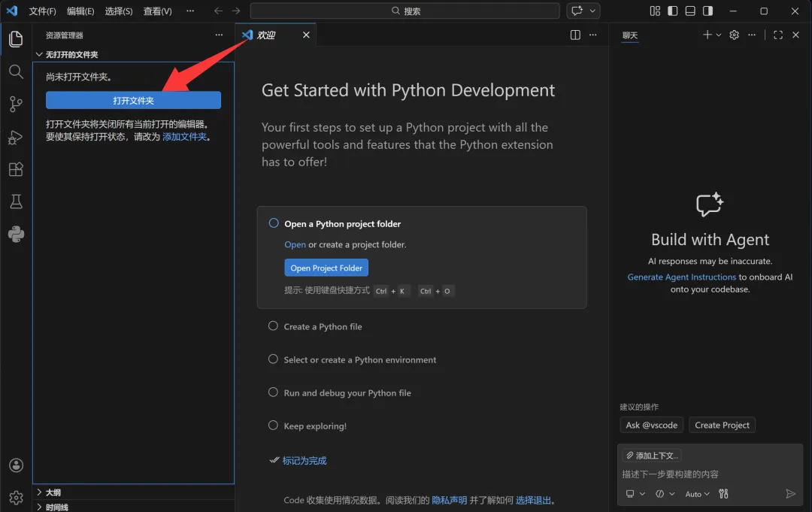
Task: Split the editor to the right
Action: tap(575, 35)
